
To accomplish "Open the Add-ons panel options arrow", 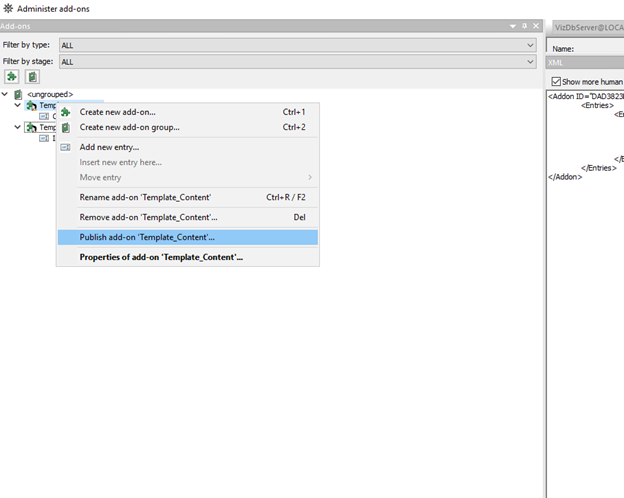I will point(513,26).
